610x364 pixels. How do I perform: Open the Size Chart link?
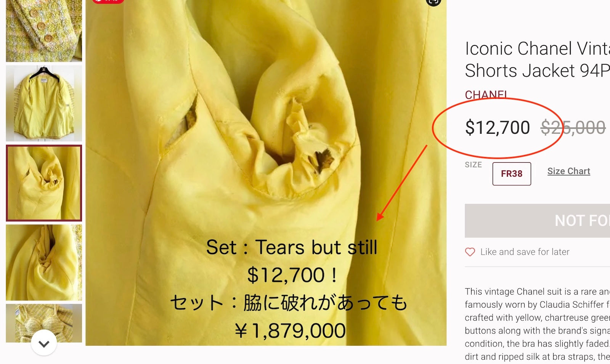point(569,171)
